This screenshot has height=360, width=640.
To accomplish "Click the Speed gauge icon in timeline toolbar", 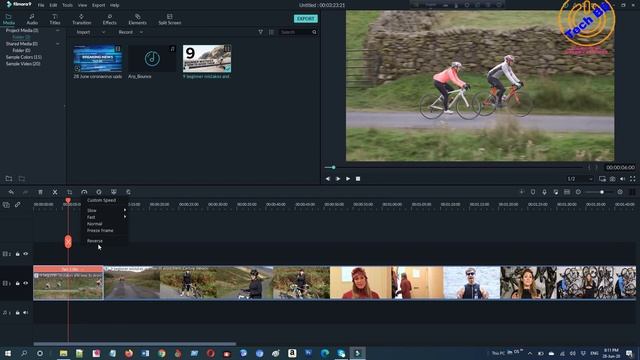I will point(84,192).
